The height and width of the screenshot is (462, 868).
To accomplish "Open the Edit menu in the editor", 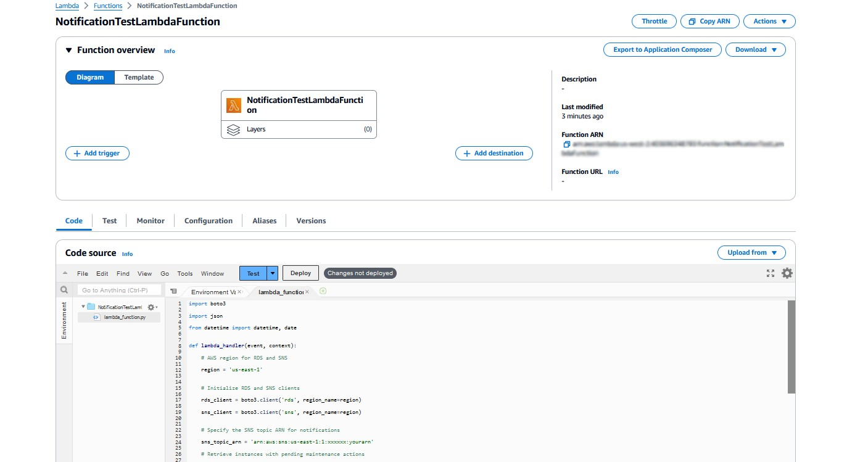I will point(102,273).
